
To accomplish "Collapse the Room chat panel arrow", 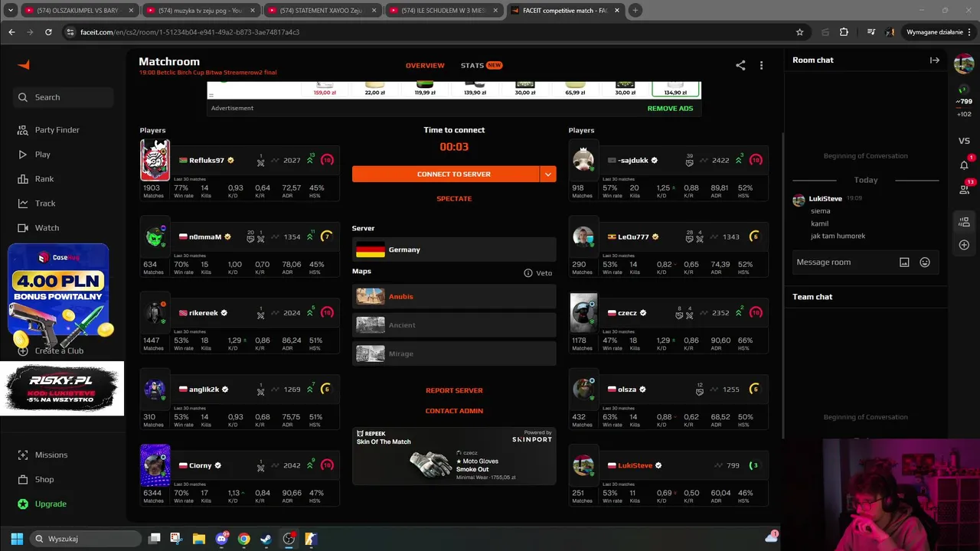I will click(935, 60).
